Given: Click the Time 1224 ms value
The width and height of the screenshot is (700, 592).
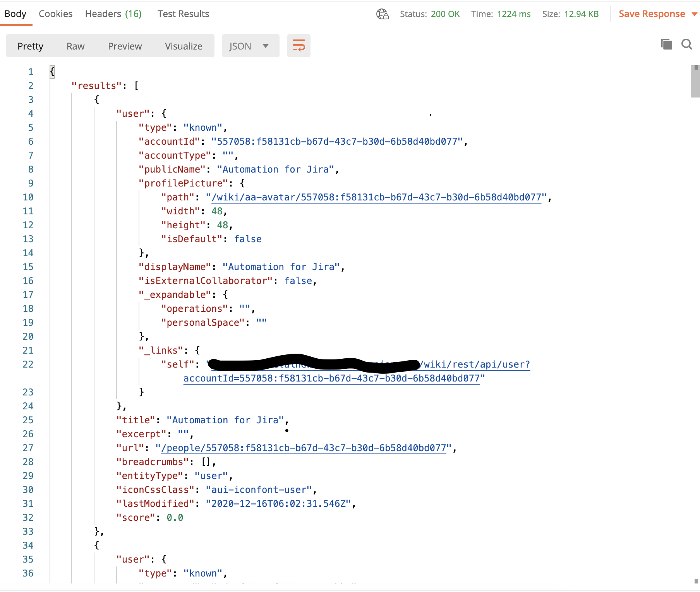Looking at the screenshot, I should [514, 14].
